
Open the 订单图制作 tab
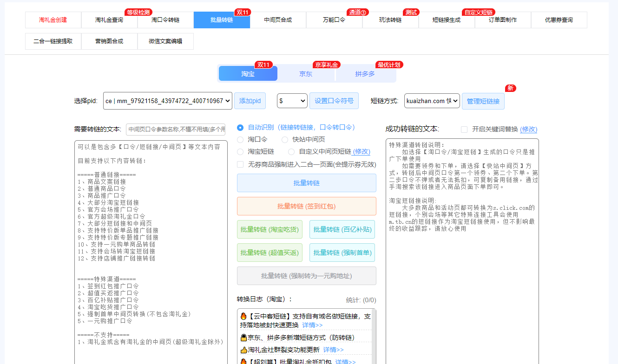[x=503, y=20]
